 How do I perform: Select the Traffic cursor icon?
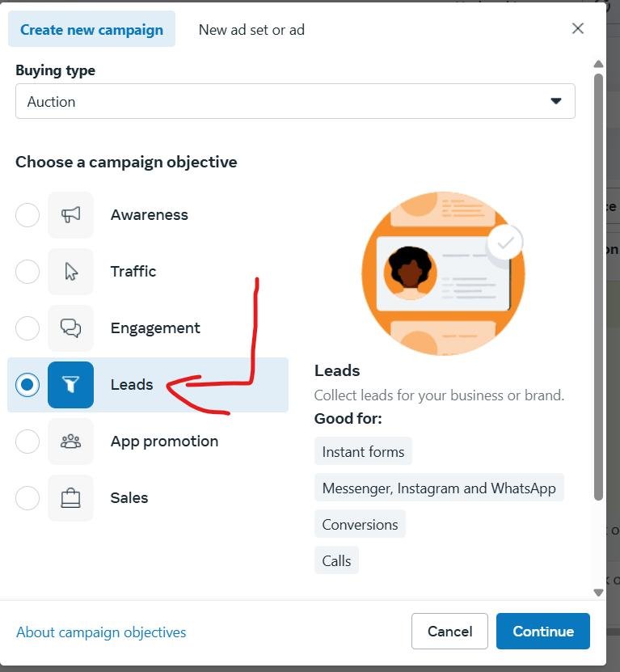pos(70,271)
